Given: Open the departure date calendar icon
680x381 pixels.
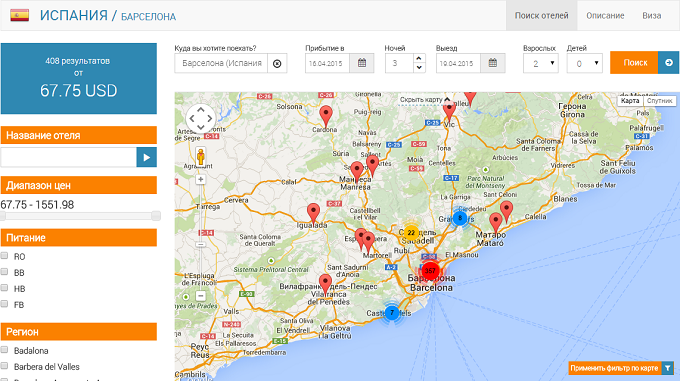Looking at the screenshot, I should click(493, 63).
